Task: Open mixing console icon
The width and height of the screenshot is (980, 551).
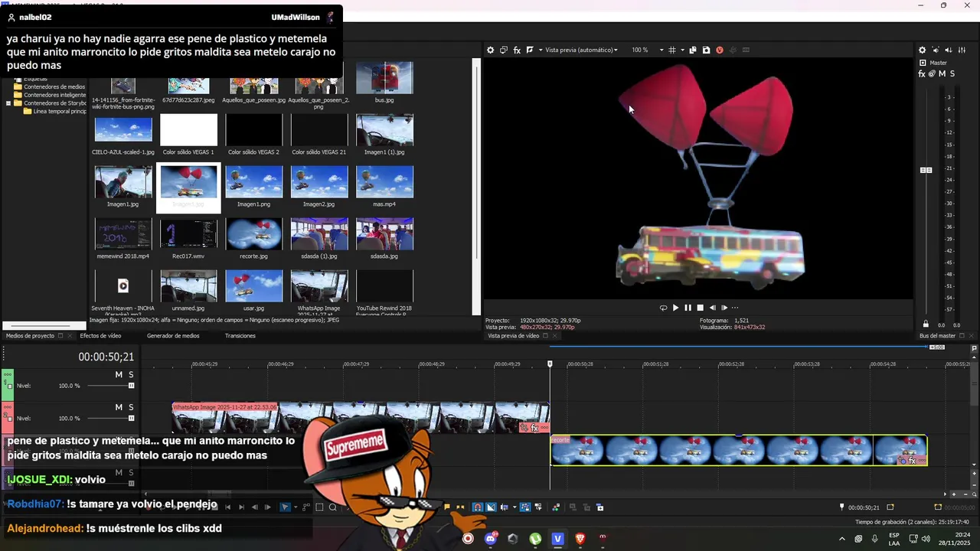Action: coord(962,50)
